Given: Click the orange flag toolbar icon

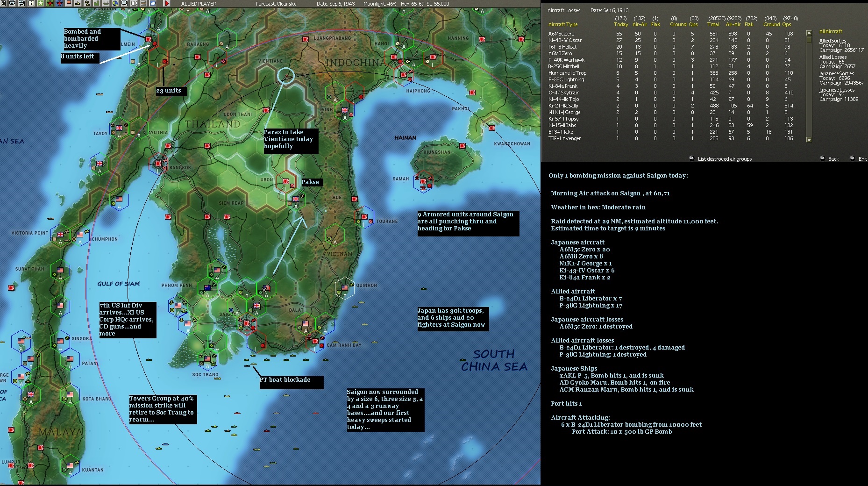Looking at the screenshot, I should click(x=69, y=3).
